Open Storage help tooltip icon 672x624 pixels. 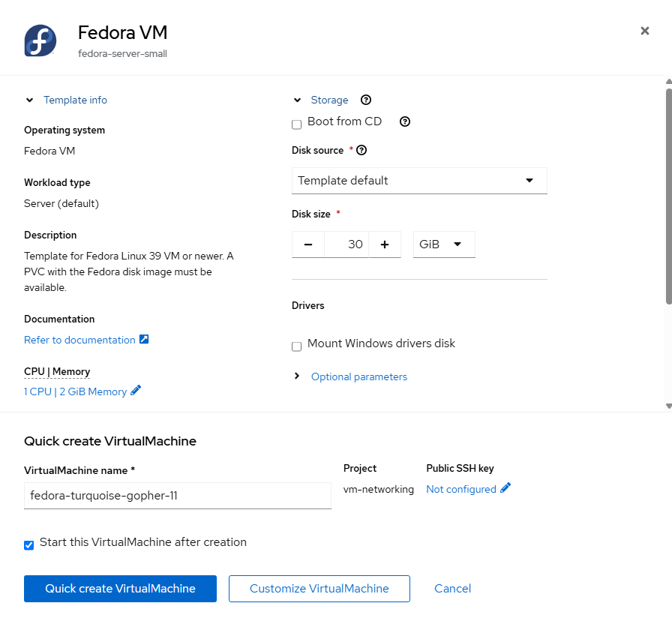365,100
